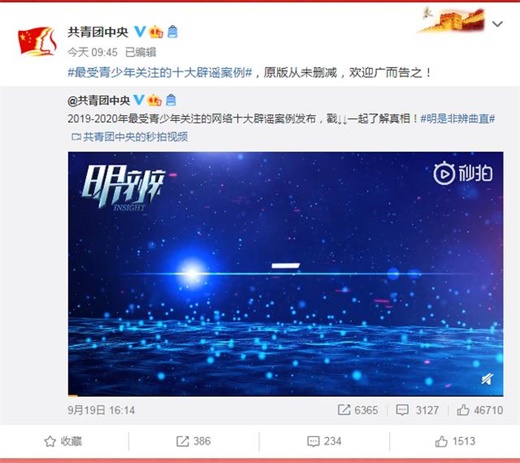
Task: Click the blue backpack badge icon
Action: click(x=172, y=32)
